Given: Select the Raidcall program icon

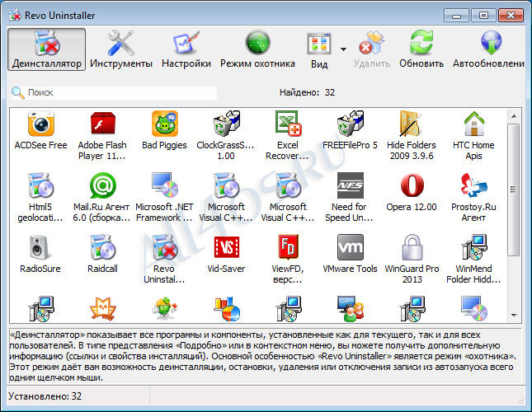Looking at the screenshot, I should point(102,247).
